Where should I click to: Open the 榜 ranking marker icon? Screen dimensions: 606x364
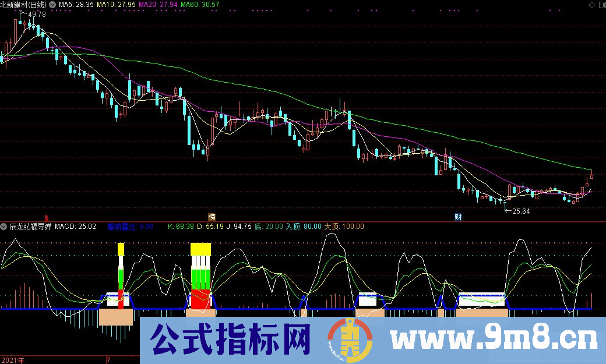click(212, 217)
